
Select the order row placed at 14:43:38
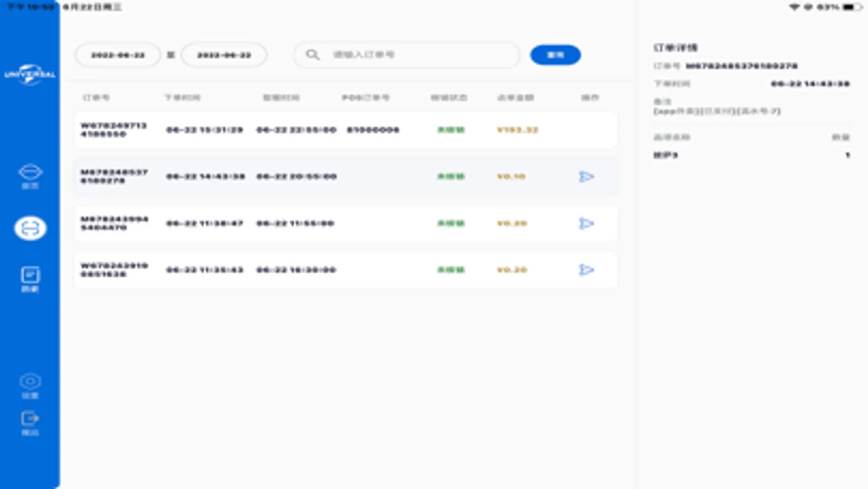tap(346, 177)
